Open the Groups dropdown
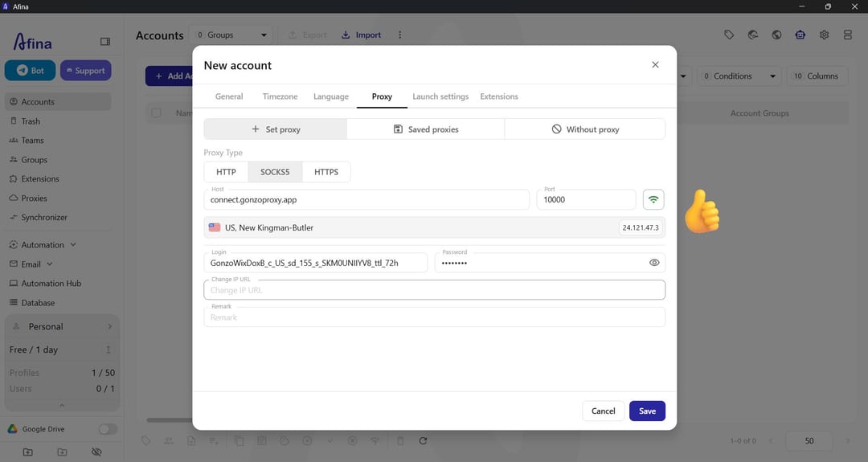 [231, 35]
